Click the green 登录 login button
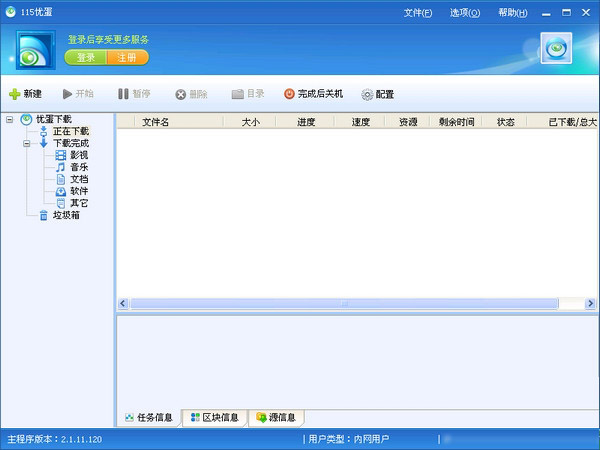The width and height of the screenshot is (600, 450). click(86, 57)
